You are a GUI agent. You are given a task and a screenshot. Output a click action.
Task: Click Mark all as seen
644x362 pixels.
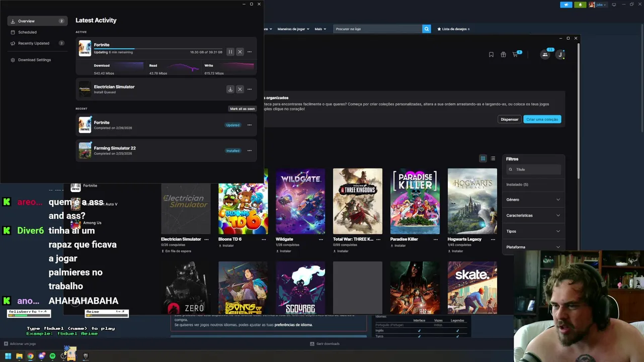click(242, 109)
